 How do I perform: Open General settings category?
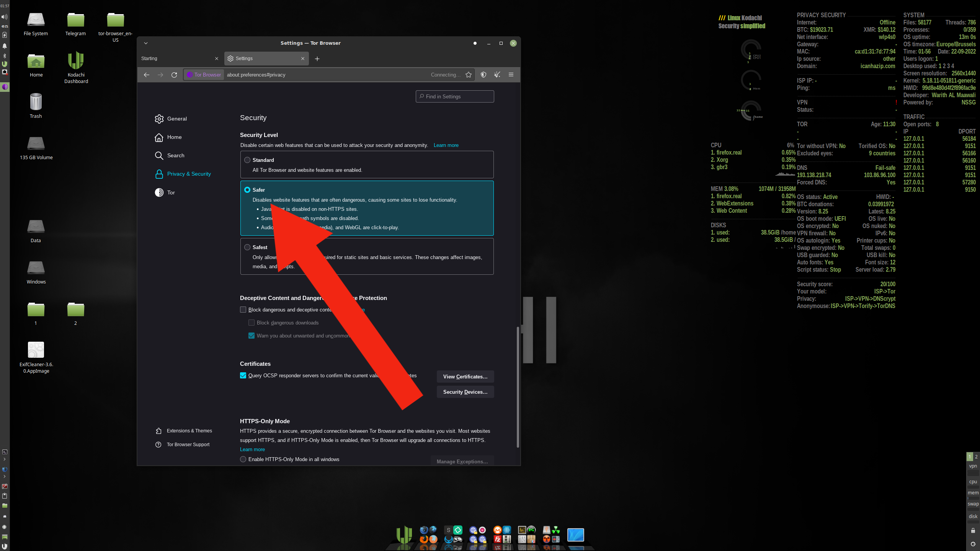[171, 119]
